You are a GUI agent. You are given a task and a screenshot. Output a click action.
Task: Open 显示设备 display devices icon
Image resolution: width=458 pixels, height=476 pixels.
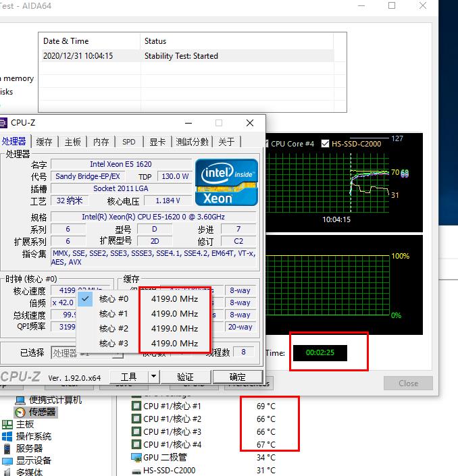click(7, 460)
